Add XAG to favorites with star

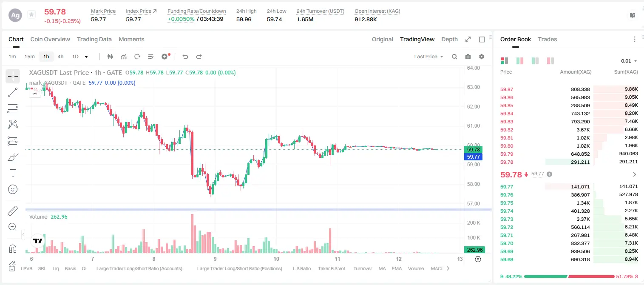click(31, 15)
